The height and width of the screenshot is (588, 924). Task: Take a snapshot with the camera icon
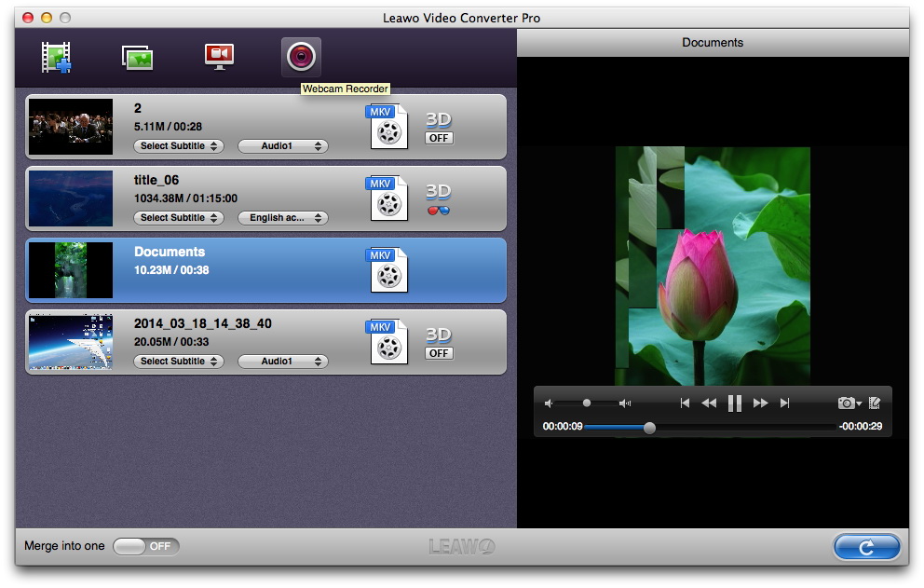point(849,403)
